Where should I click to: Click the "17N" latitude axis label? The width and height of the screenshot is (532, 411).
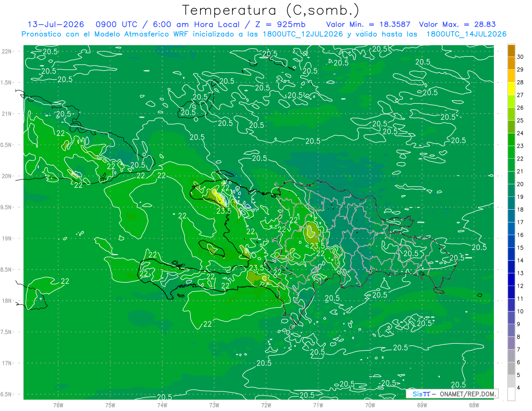(x=8, y=363)
